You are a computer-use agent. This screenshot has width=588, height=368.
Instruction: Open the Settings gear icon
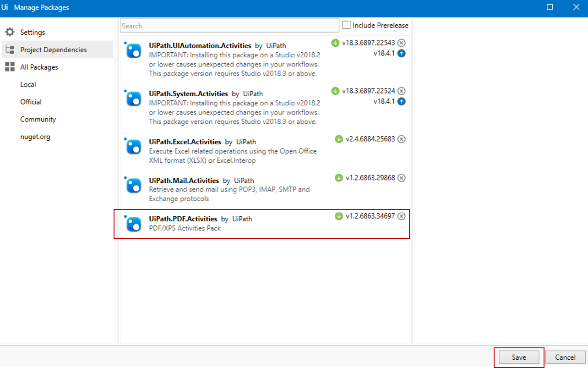pos(10,32)
